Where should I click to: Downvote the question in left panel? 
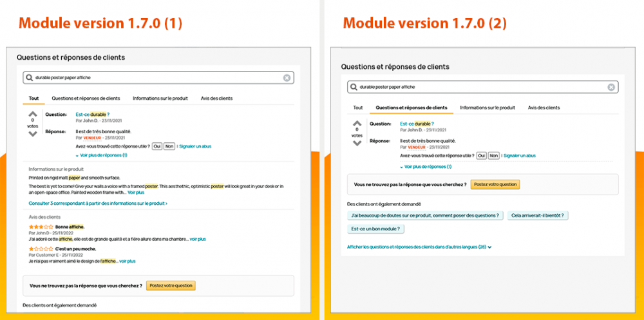33,134
